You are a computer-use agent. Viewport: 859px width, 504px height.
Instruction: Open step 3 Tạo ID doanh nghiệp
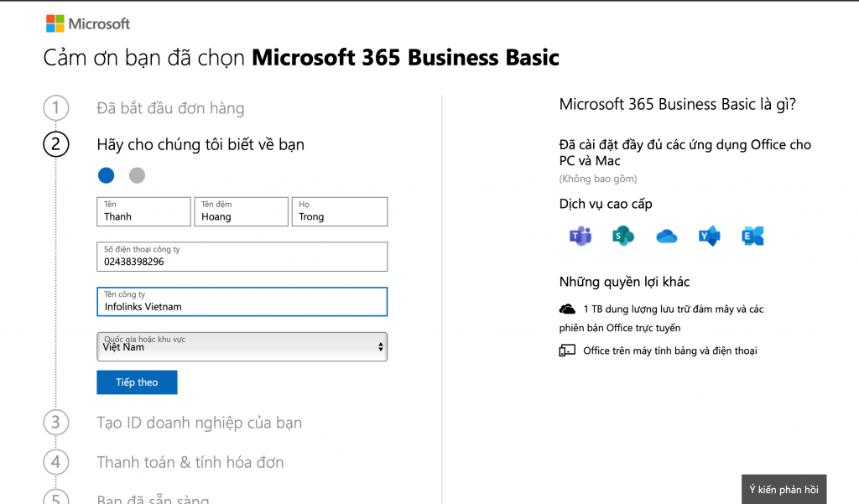click(199, 423)
